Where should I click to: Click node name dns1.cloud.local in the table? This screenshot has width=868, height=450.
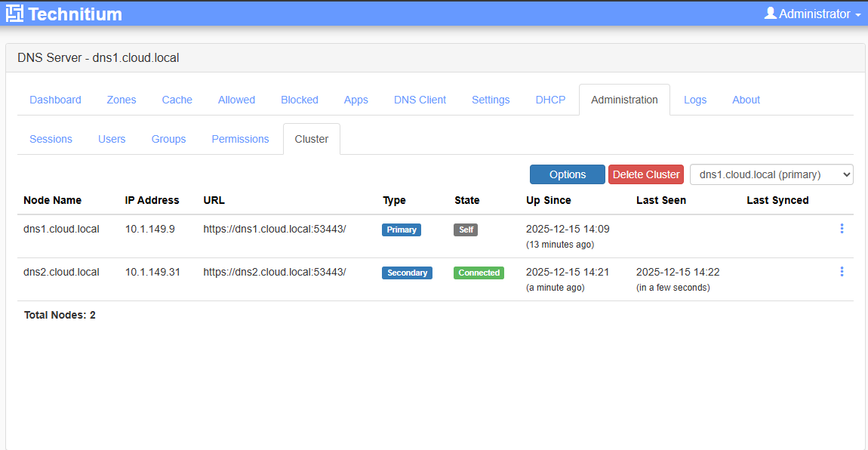tap(61, 229)
